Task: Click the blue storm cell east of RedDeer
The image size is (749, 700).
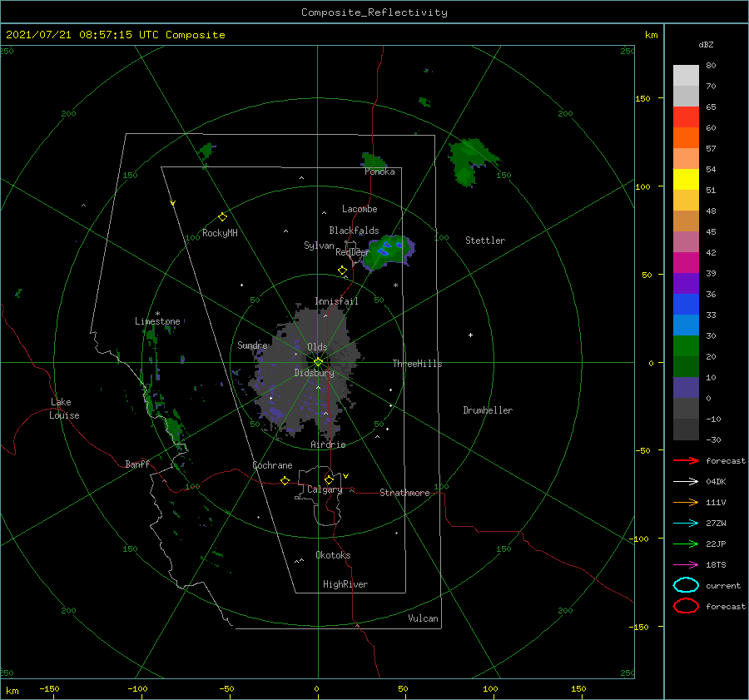Action: [x=389, y=252]
